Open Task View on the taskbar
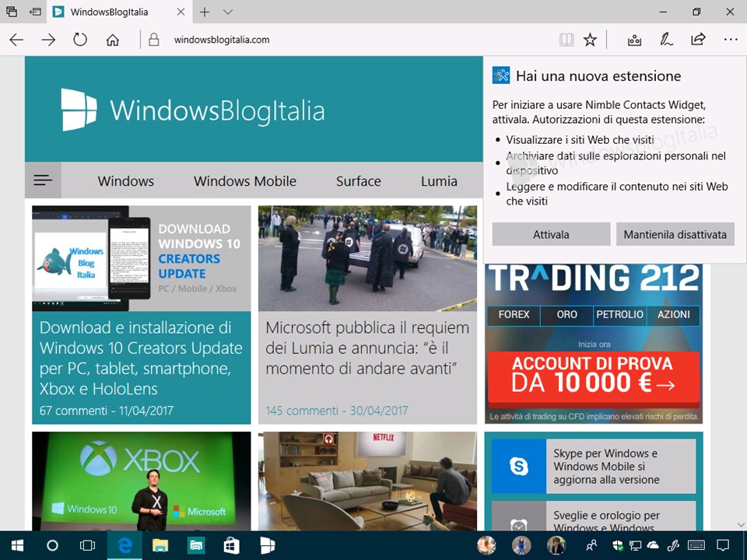The width and height of the screenshot is (747, 560). point(88,546)
